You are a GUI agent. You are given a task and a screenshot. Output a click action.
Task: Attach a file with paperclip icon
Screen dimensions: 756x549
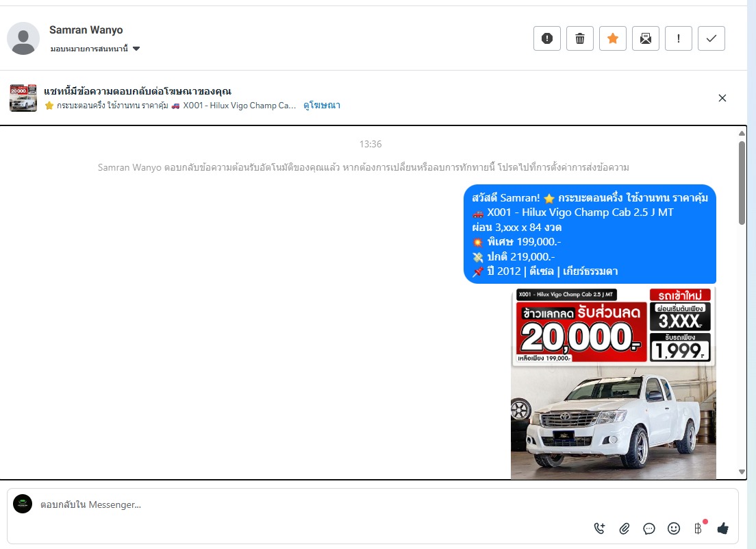(625, 528)
